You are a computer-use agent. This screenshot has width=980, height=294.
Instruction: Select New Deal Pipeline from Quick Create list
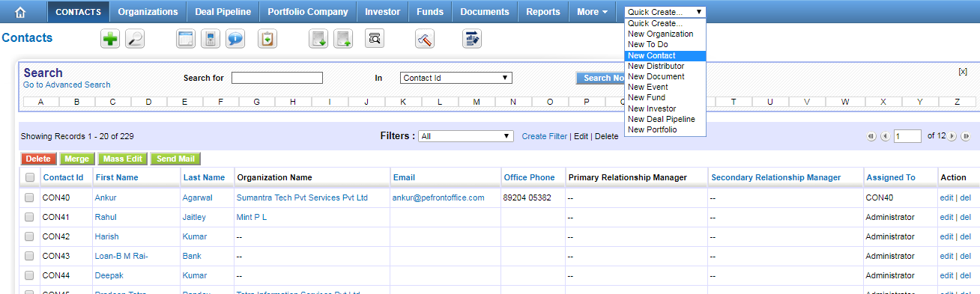(x=665, y=119)
